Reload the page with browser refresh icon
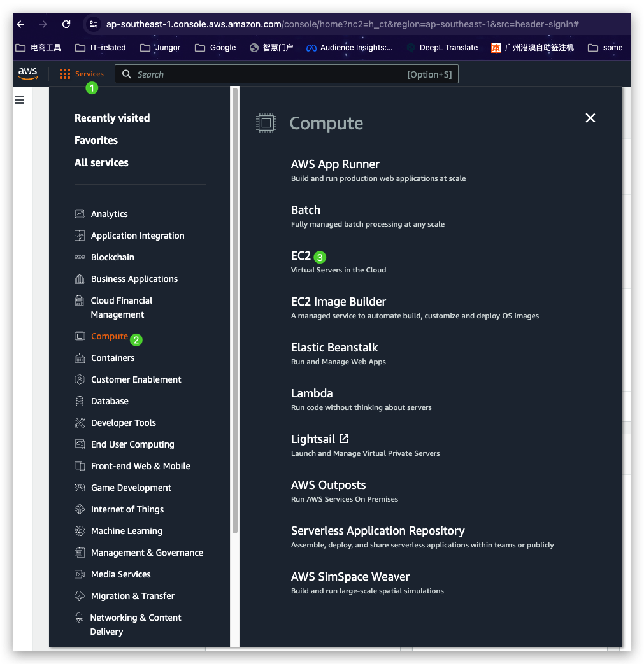Screen dimensions: 644x664 [66, 24]
